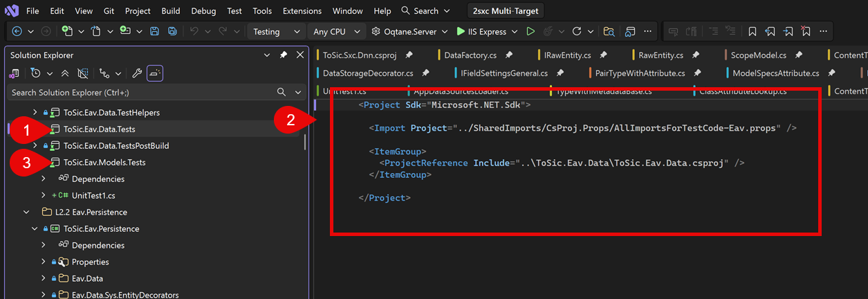Navigate backward with the back arrow
The width and height of the screenshot is (868, 299).
point(17,31)
